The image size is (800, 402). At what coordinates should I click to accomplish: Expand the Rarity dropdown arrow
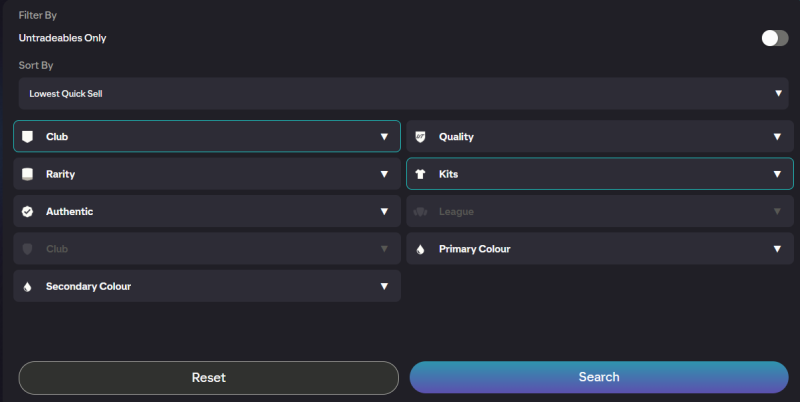pos(384,174)
